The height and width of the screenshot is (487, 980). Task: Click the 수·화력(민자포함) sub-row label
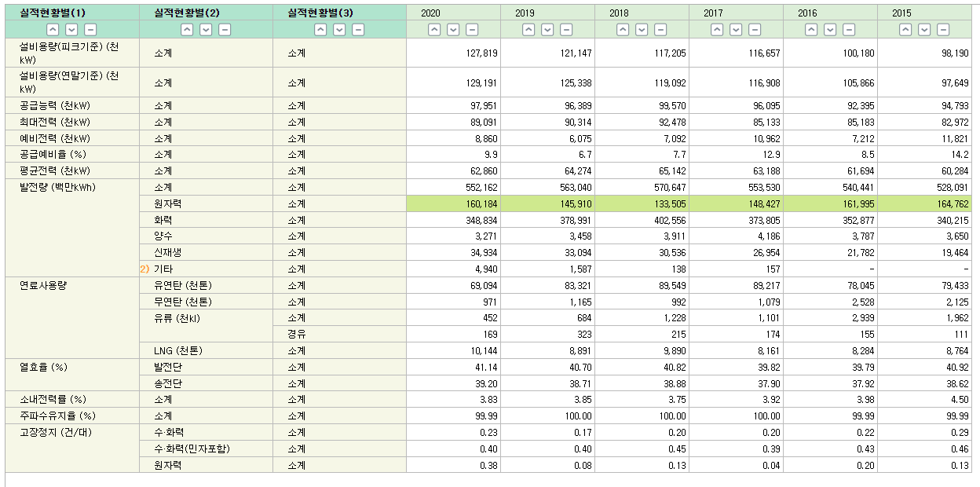tap(192, 449)
